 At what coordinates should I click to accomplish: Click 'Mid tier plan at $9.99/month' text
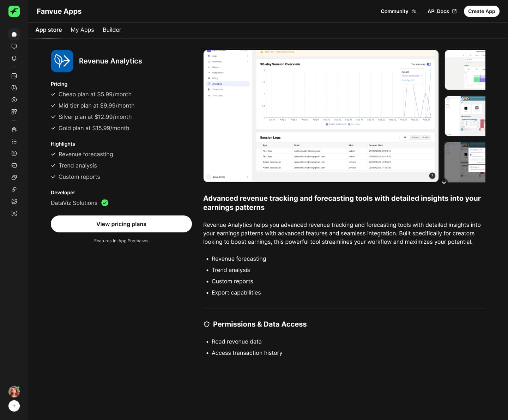pyautogui.click(x=96, y=105)
